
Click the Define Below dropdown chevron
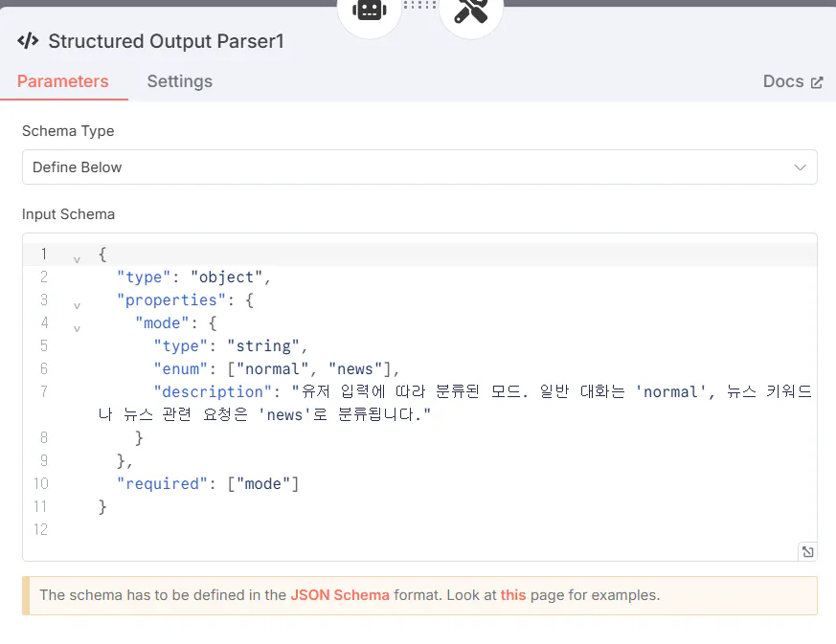(800, 167)
